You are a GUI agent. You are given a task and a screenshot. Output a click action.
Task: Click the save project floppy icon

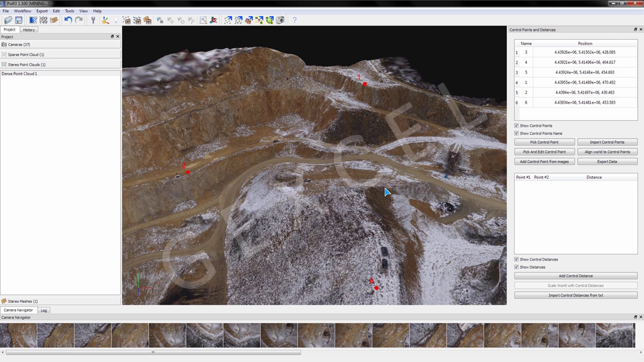(19, 20)
